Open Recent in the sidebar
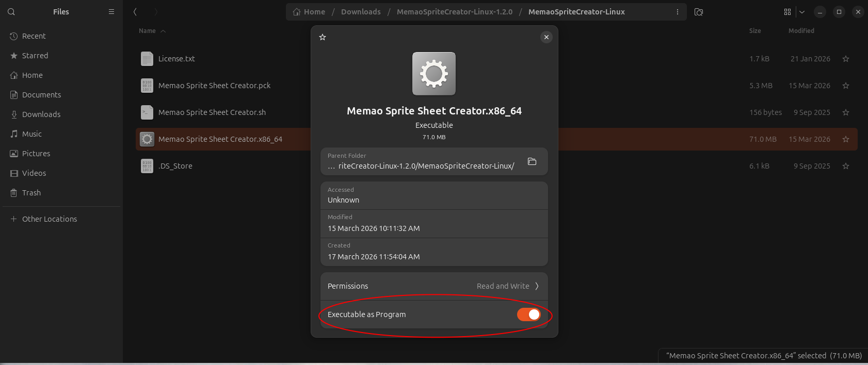 34,36
